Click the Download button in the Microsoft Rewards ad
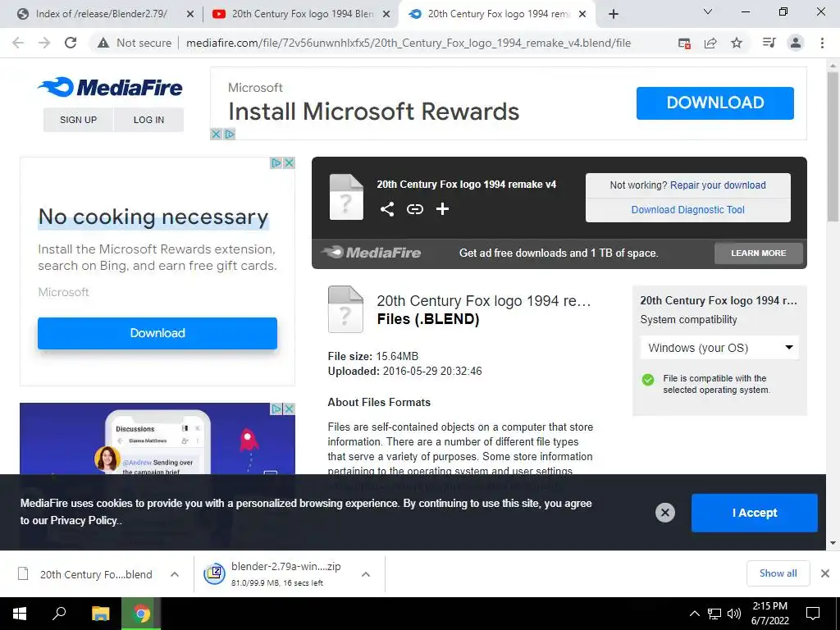 (x=157, y=333)
